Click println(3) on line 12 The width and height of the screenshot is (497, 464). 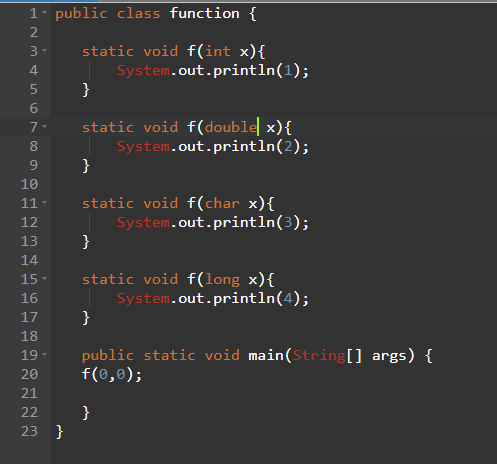257,223
